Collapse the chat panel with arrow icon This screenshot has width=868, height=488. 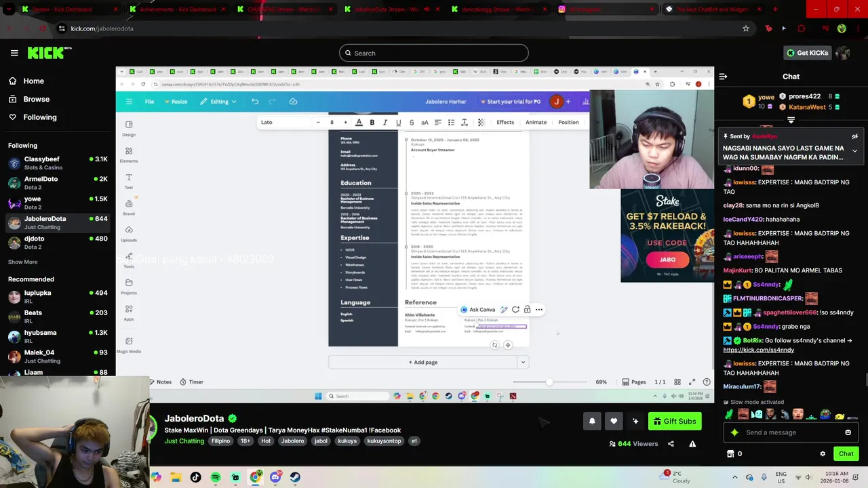point(723,77)
